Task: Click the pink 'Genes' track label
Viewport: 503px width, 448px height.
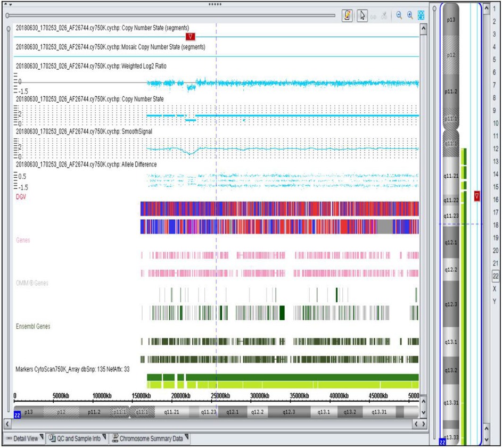Action: pos(23,240)
